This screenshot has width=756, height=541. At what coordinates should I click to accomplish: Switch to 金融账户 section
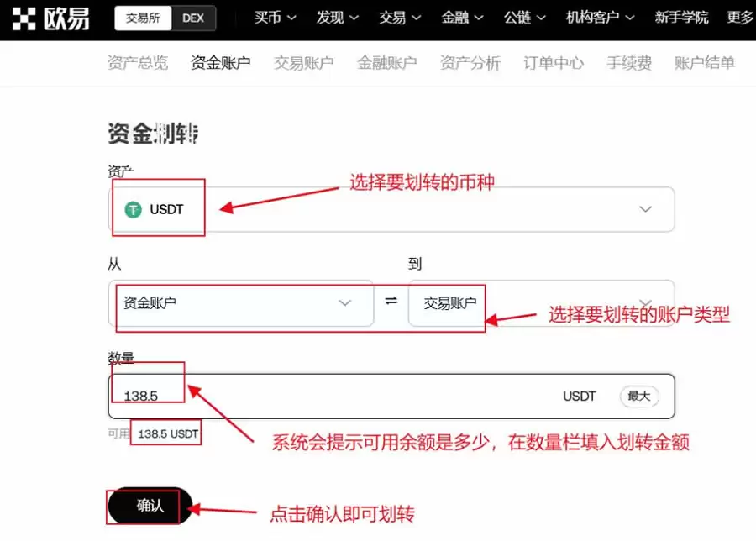[386, 62]
